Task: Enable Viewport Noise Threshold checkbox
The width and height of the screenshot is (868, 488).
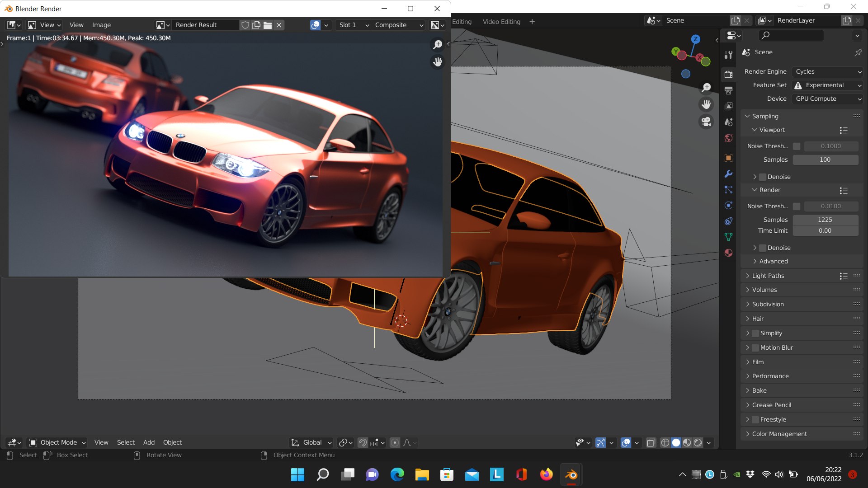Action: click(x=797, y=146)
